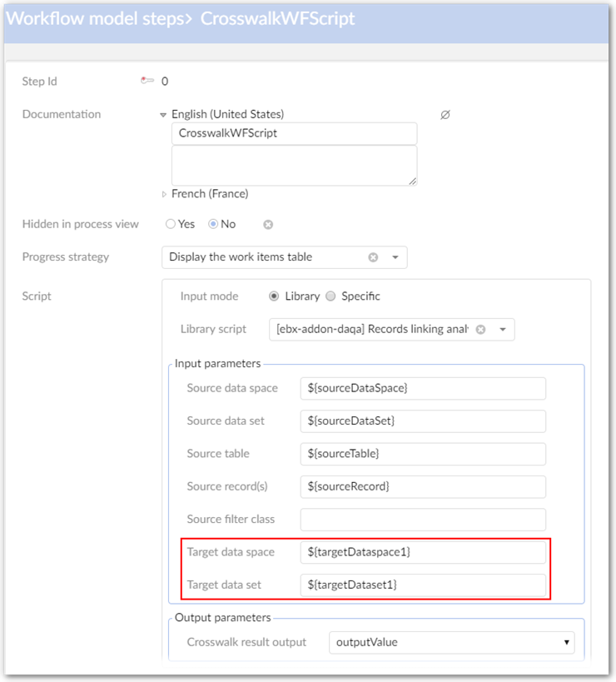Expand the French (France) documentation section
The width and height of the screenshot is (616, 682).
click(x=164, y=194)
